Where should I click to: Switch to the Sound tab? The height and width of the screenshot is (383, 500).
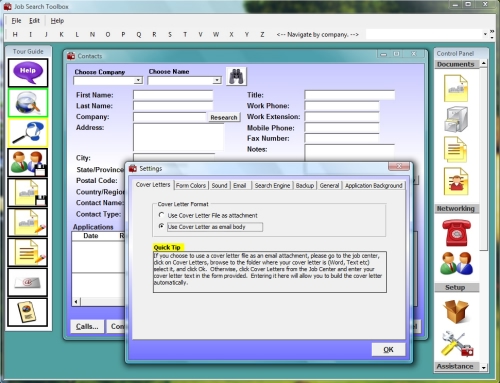tap(219, 185)
